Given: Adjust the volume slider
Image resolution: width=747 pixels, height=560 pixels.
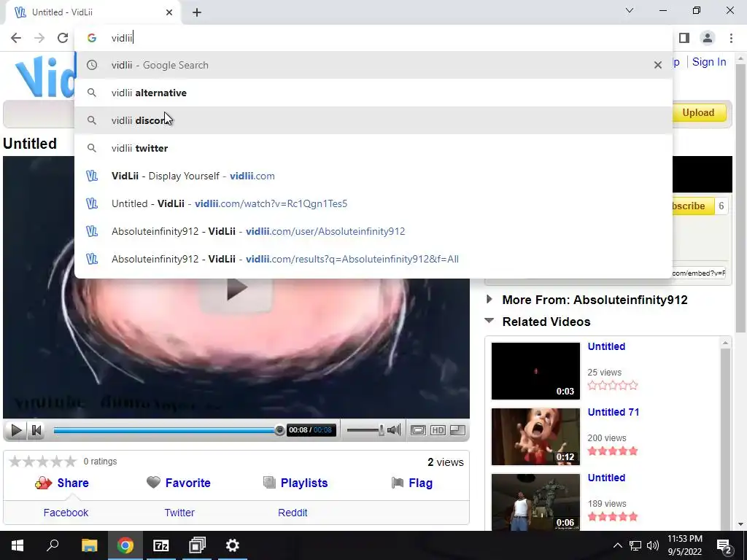Looking at the screenshot, I should click(365, 430).
